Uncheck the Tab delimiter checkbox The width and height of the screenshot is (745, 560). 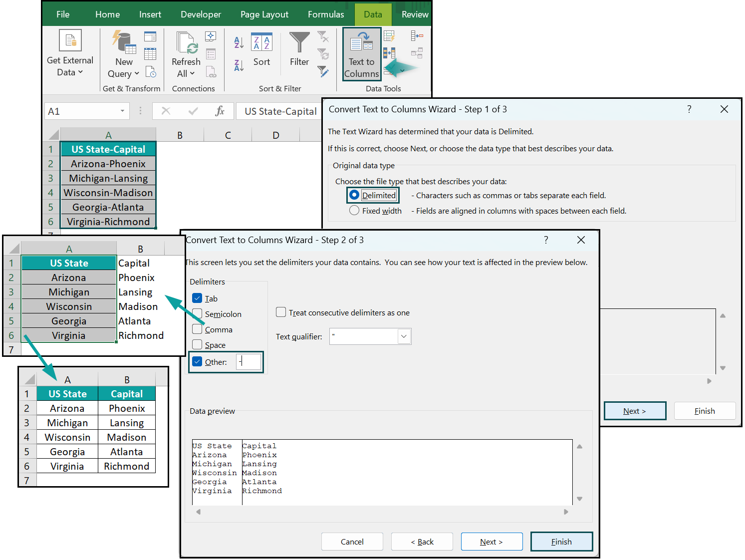[x=197, y=298]
